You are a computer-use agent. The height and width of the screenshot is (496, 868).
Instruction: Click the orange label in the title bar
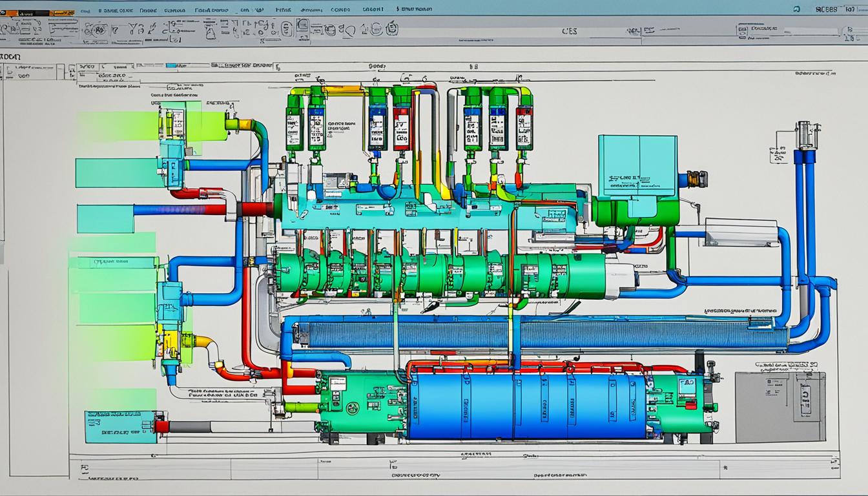pos(63,13)
